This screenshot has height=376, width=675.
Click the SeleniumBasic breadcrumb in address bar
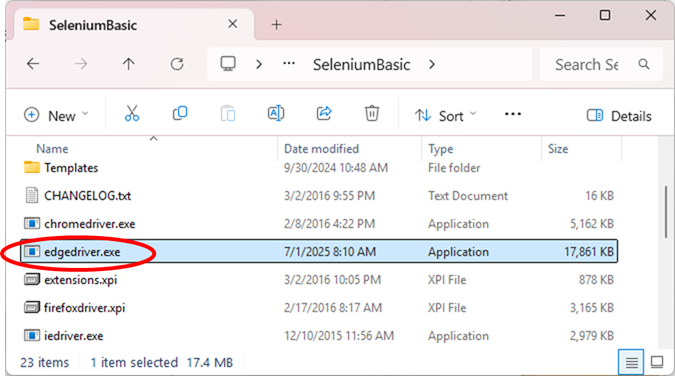click(x=361, y=65)
